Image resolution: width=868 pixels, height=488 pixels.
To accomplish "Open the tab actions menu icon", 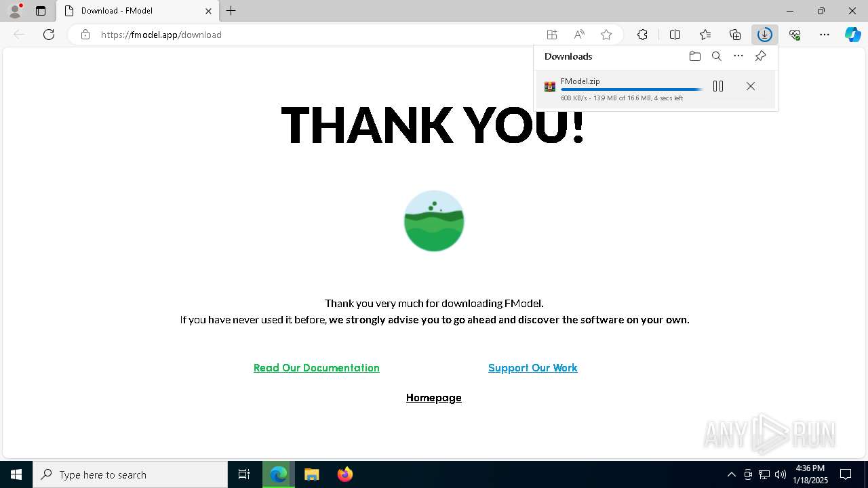I will pos(41,11).
